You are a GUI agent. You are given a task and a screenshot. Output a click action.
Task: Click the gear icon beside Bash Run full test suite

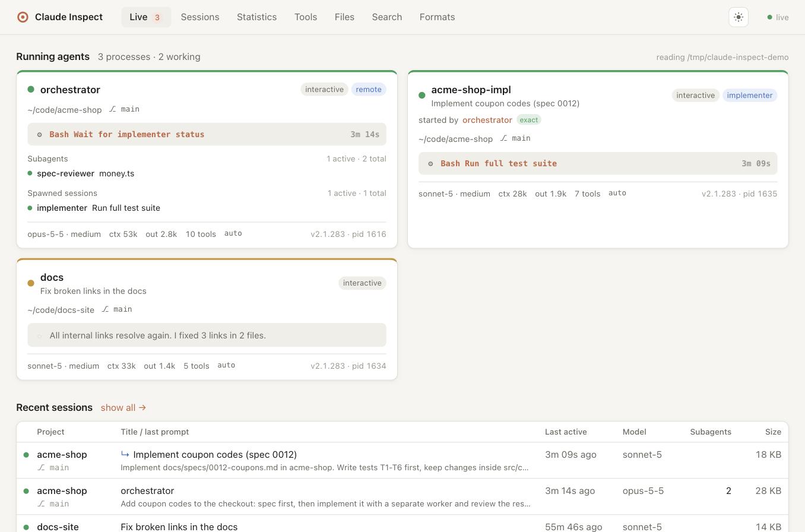(x=431, y=164)
